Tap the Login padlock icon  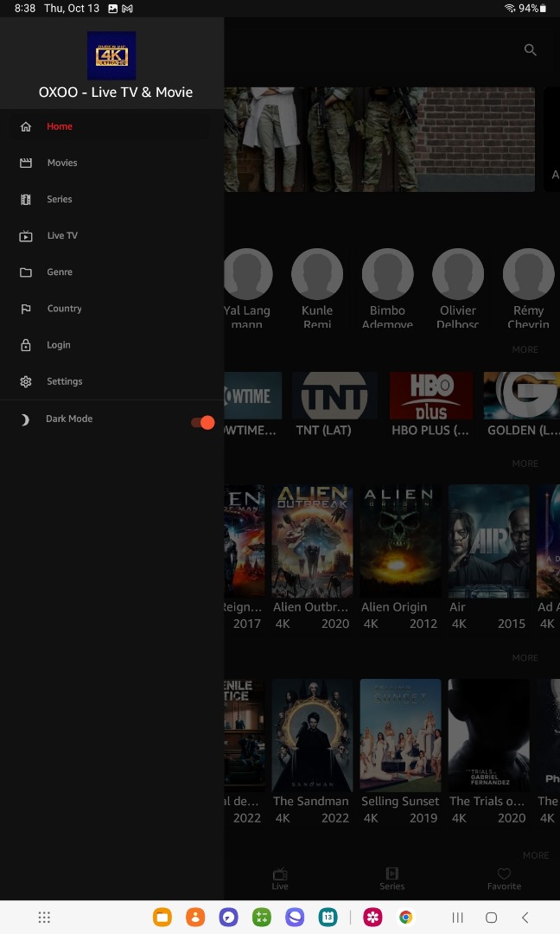26,345
